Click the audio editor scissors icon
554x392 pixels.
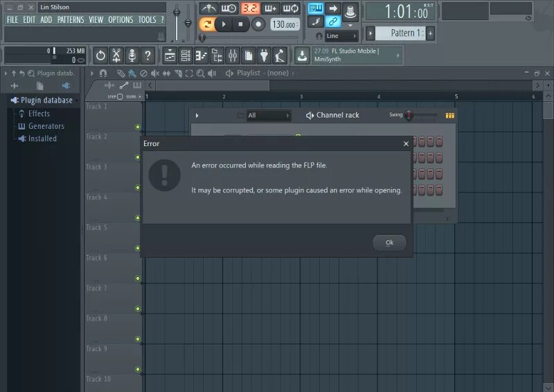click(116, 55)
